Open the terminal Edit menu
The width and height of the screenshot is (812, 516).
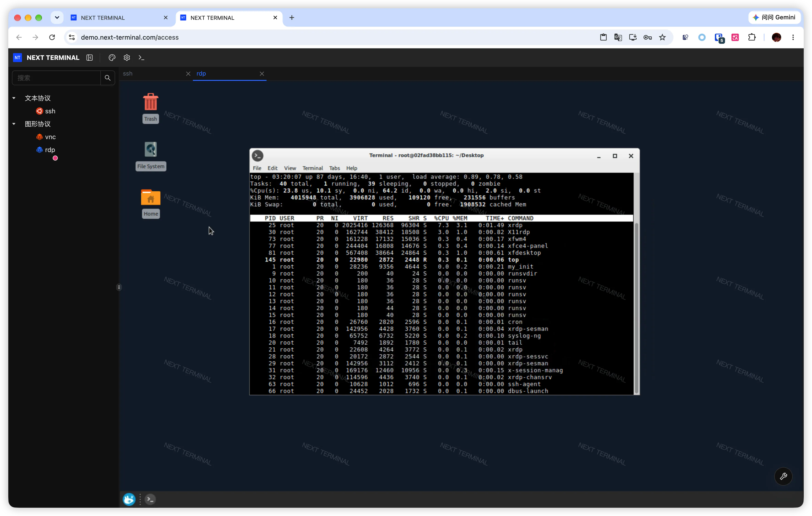point(273,168)
